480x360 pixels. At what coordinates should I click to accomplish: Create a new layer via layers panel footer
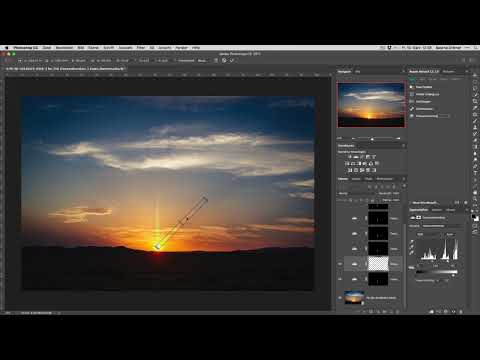(x=391, y=311)
